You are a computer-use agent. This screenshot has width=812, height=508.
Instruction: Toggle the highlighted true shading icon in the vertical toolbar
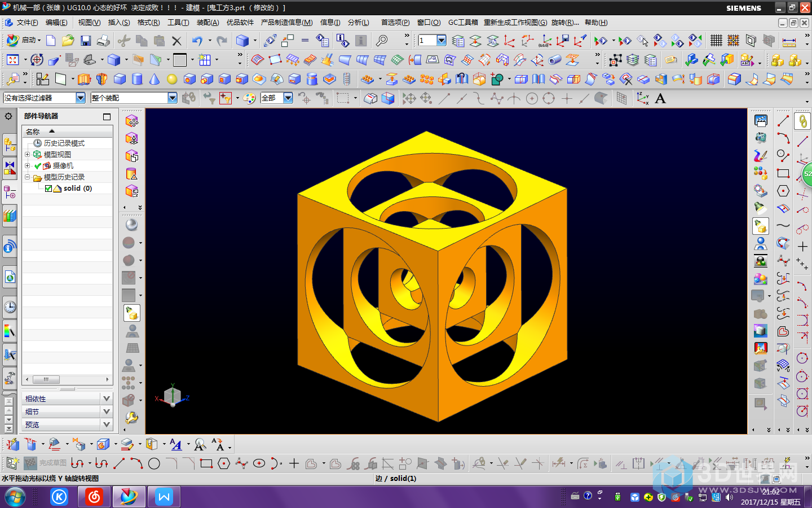131,313
